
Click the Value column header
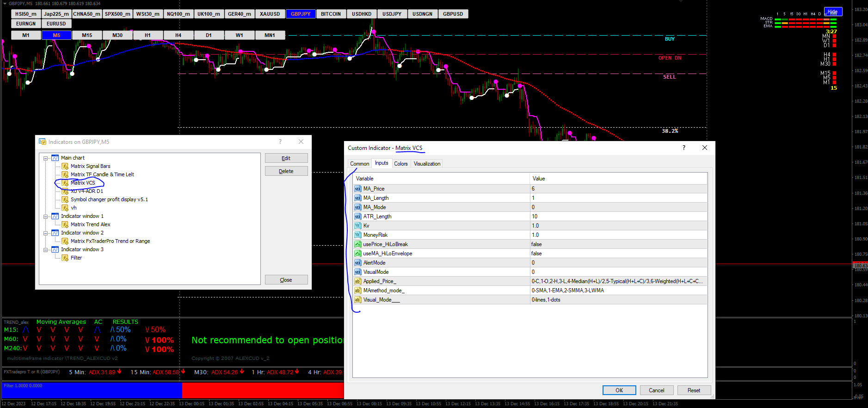pyautogui.click(x=618, y=179)
